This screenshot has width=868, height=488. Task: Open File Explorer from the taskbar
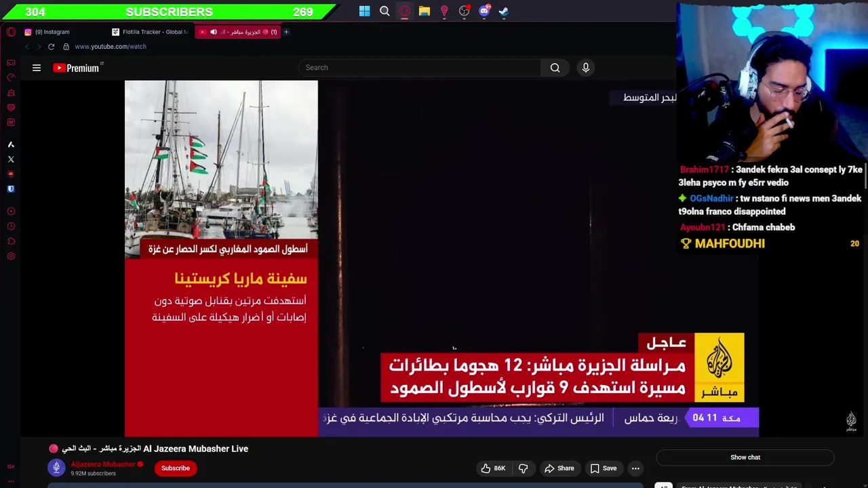coord(425,12)
